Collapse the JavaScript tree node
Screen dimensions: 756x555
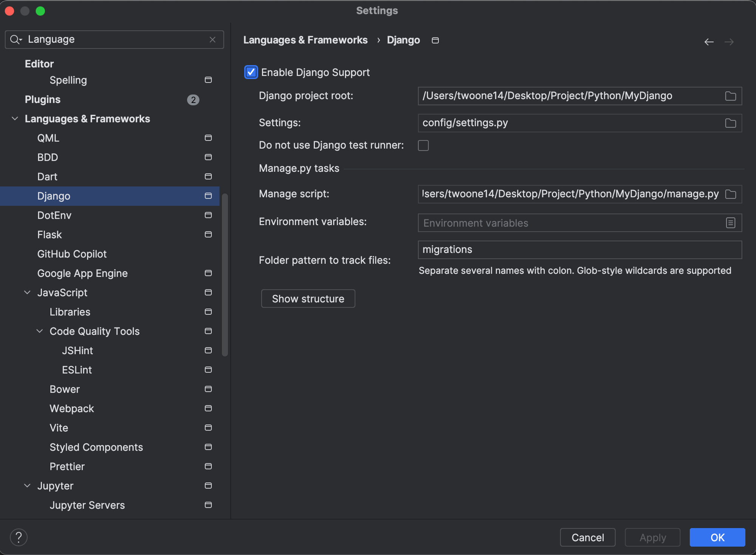coord(28,292)
